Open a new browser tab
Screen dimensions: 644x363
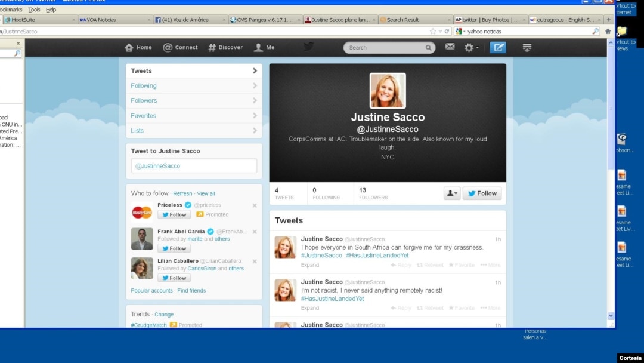click(609, 20)
